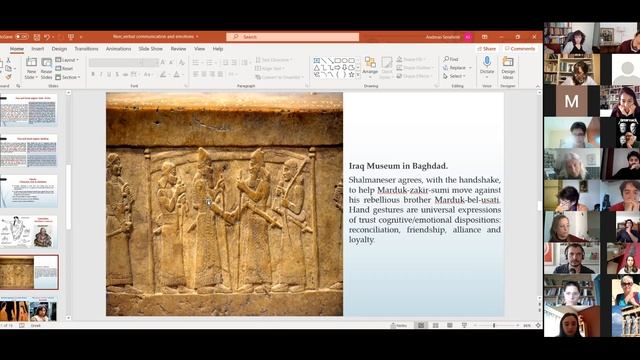
Task: Click the Ribbon Display Options icon
Action: 484,37
